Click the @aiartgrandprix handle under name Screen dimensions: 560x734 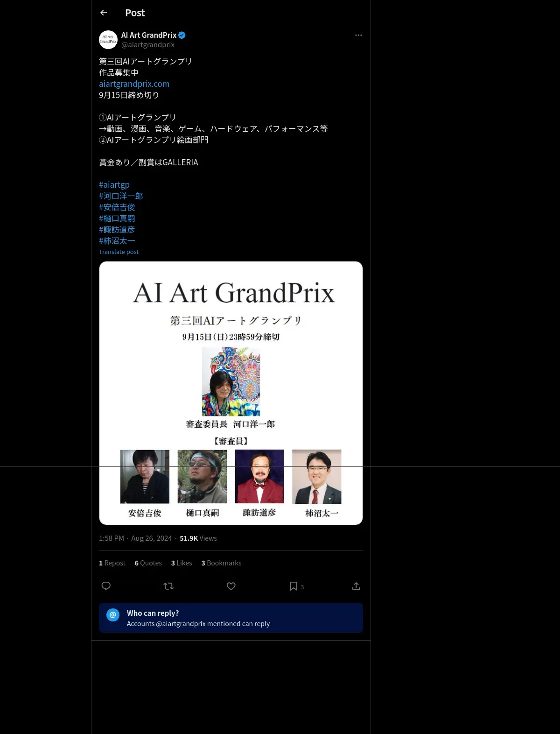coord(148,45)
